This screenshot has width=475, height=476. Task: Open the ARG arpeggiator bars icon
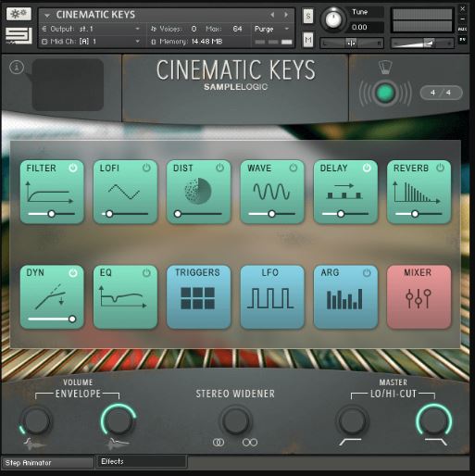click(344, 299)
